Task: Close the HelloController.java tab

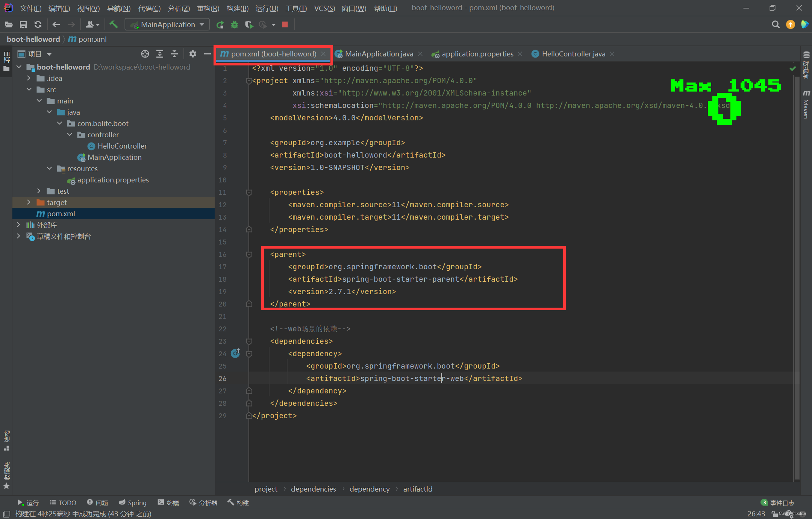Action: [612, 54]
